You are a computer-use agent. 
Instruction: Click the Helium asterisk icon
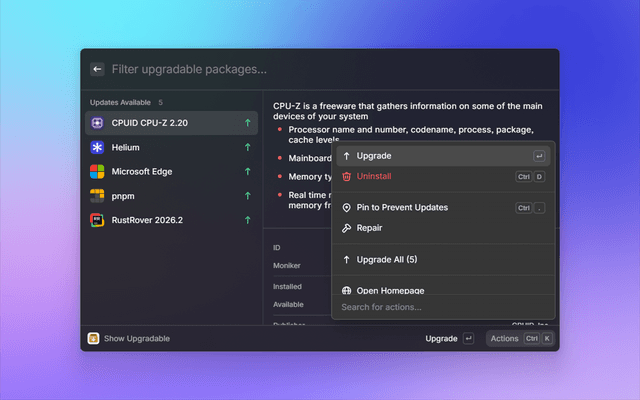click(97, 147)
